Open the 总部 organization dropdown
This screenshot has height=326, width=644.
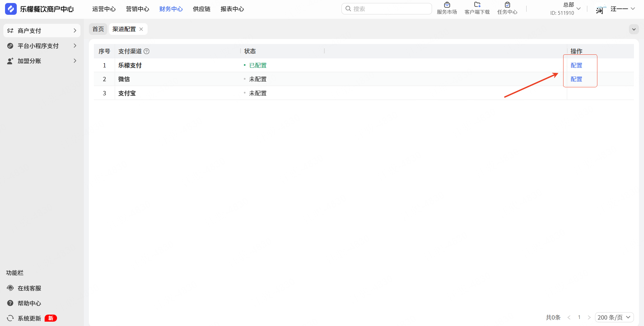578,9
